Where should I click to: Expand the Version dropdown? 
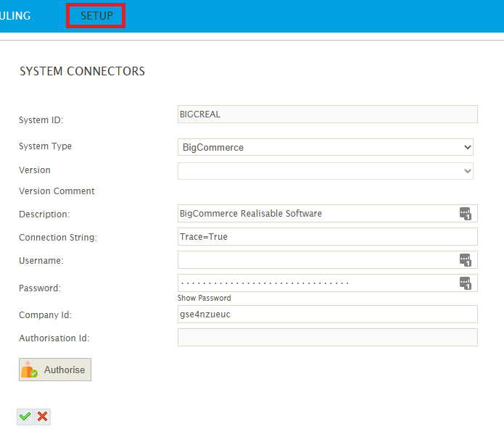point(326,171)
